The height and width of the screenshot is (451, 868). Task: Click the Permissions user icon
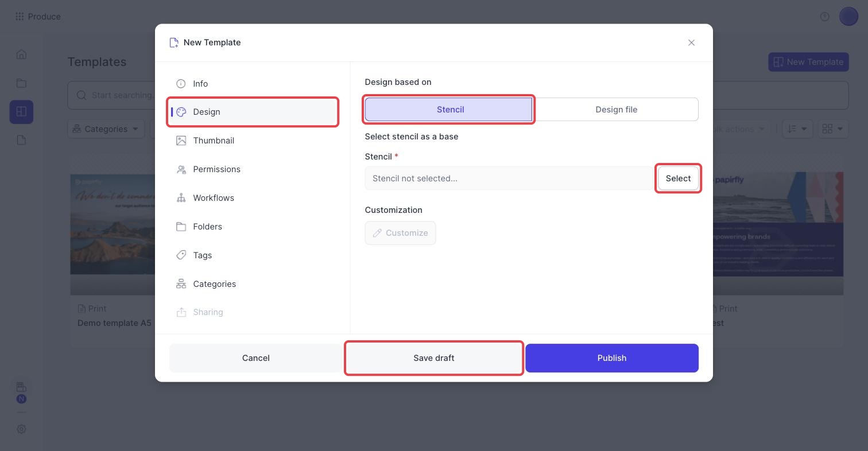181,169
